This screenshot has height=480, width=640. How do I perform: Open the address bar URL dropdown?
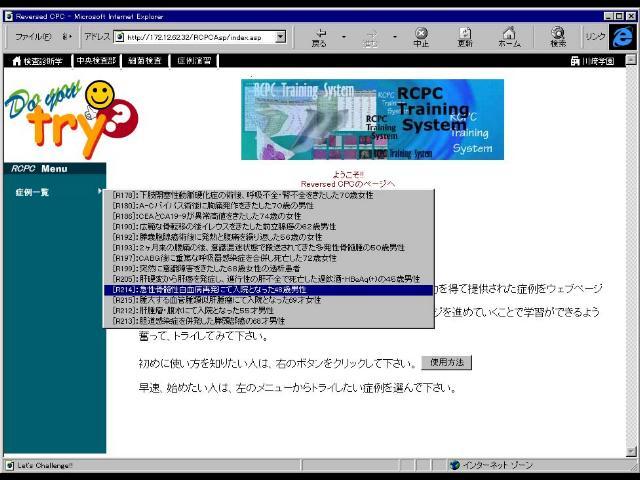pos(280,37)
